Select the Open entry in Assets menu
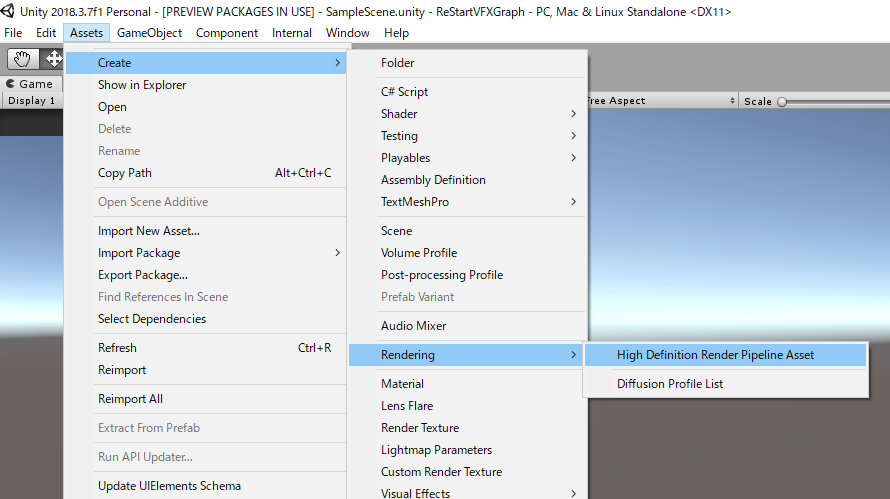 pos(206,107)
